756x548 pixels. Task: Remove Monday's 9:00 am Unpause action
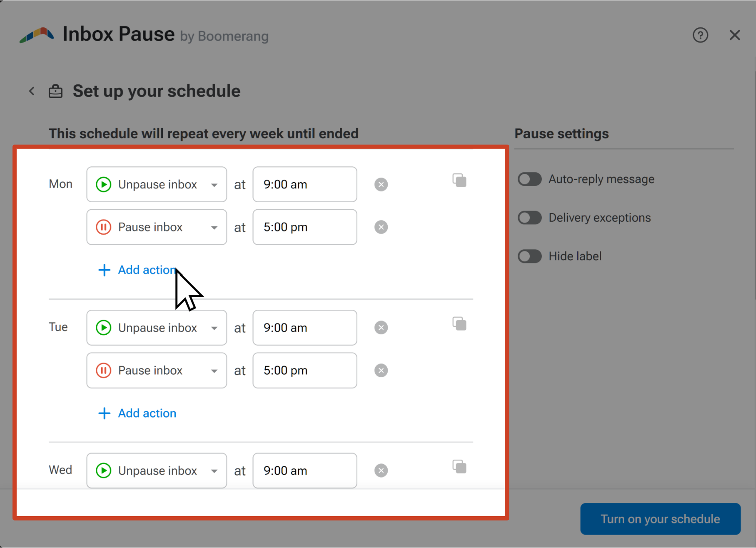381,184
